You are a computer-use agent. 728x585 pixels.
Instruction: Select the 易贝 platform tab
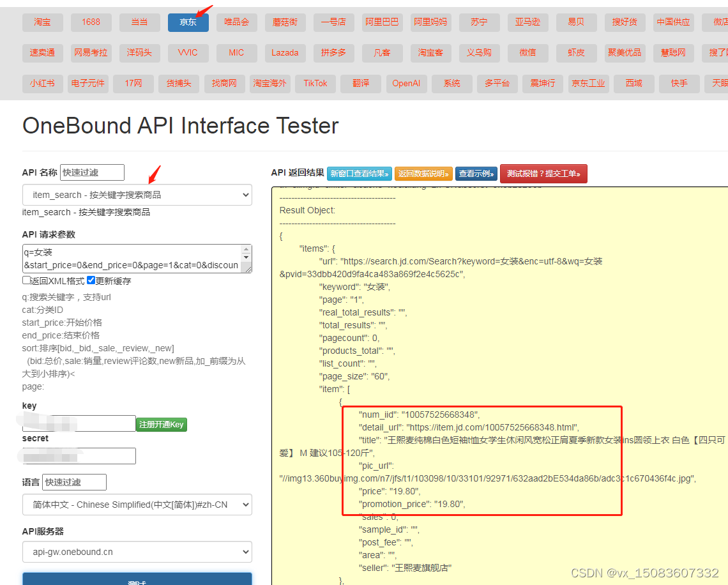coord(576,22)
